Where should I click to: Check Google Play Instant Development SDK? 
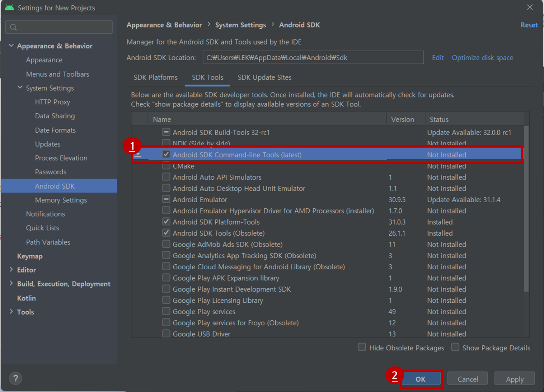pyautogui.click(x=166, y=289)
